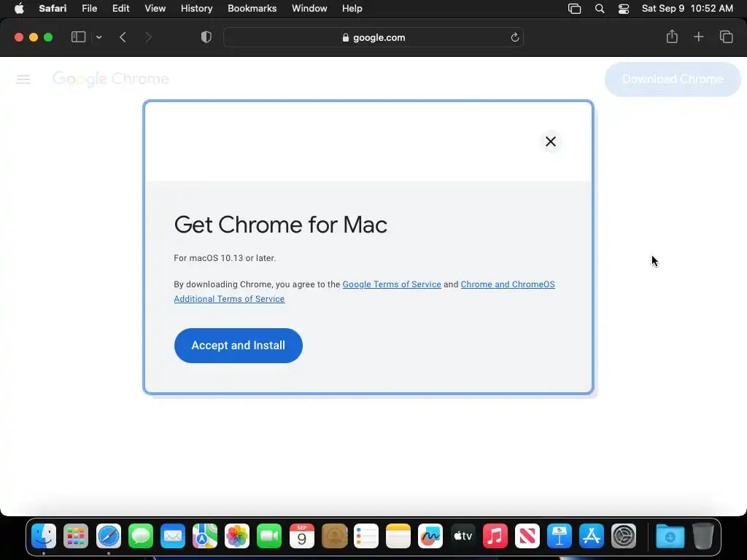Open the hamburger menu on the Chrome page
Viewport: 747px width, 560px height.
point(23,79)
